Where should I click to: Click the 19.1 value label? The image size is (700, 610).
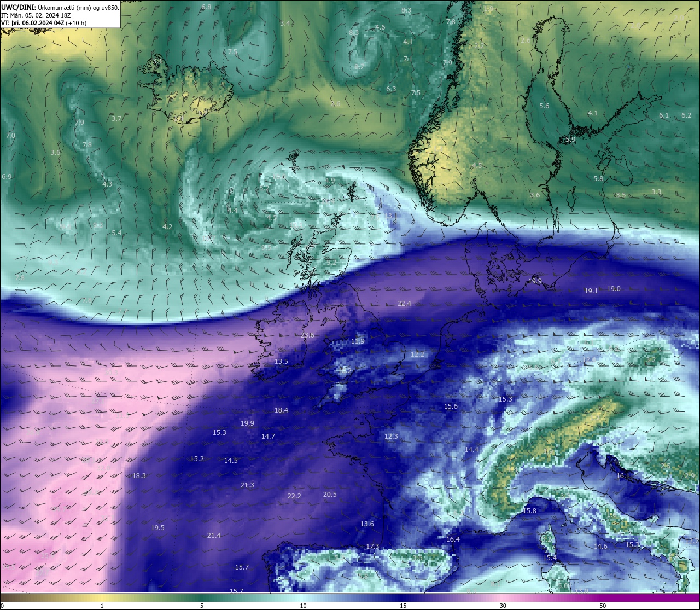591,292
